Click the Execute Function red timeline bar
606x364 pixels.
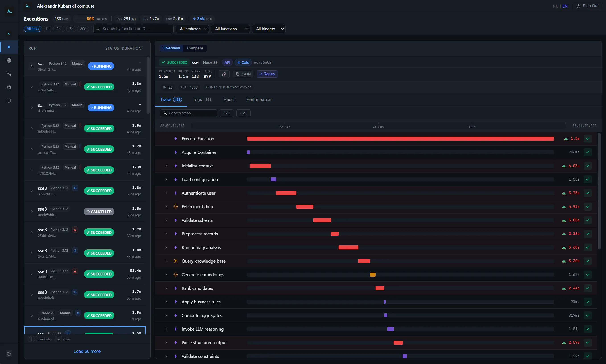(x=400, y=139)
